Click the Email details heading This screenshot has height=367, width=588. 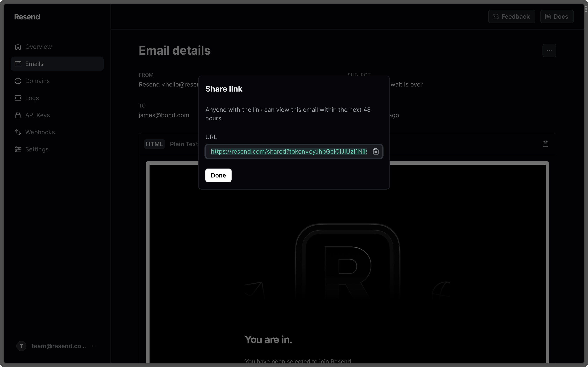pos(175,51)
